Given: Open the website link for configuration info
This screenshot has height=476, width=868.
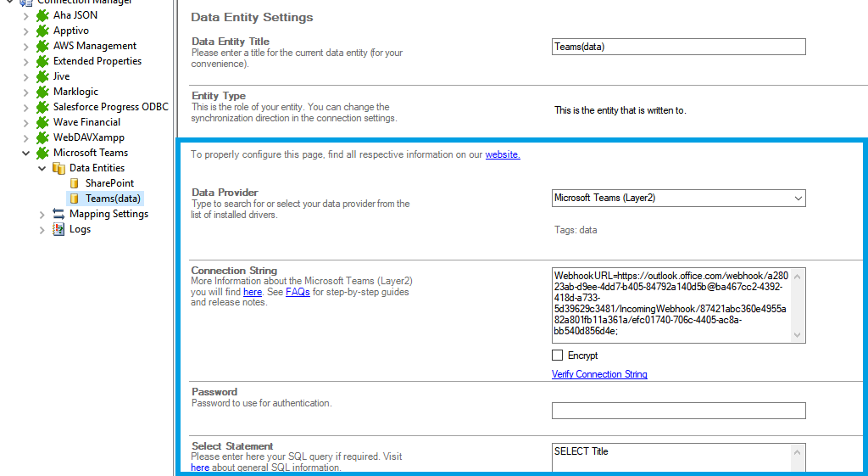Looking at the screenshot, I should point(503,154).
